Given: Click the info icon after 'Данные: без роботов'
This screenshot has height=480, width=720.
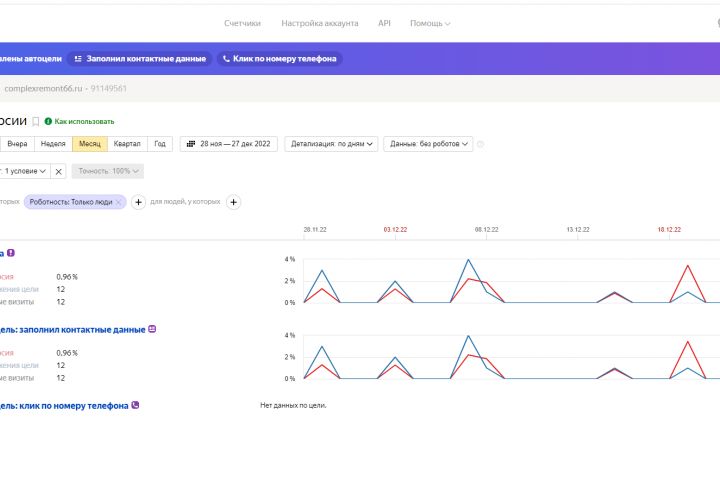Looking at the screenshot, I should 481,144.
